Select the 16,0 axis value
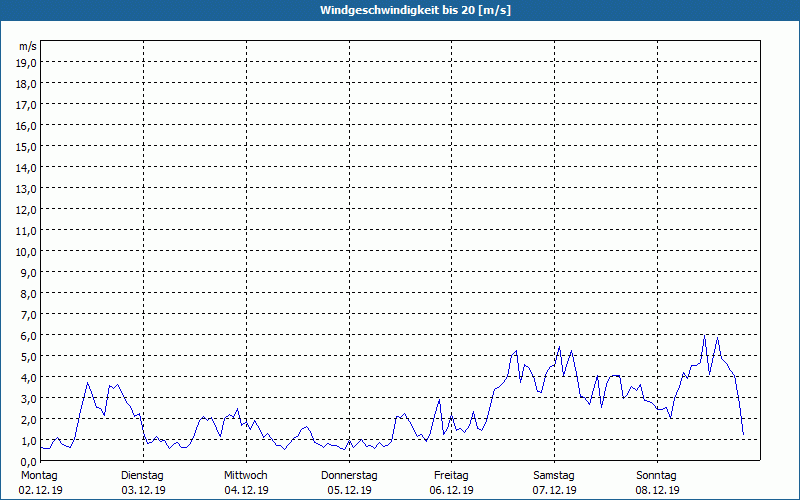The width and height of the screenshot is (800, 500). click(x=26, y=126)
